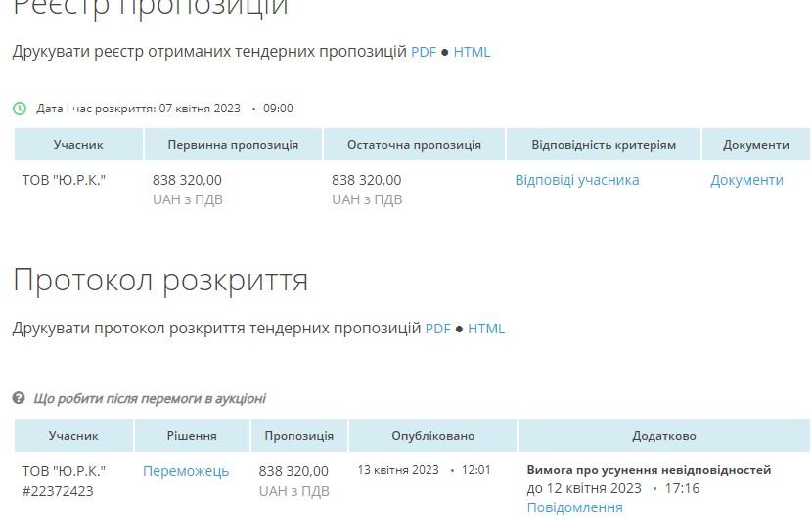Screen dimensions: 812x529
Task: Click the Остаточна пропозиція column header
Action: [x=414, y=145]
